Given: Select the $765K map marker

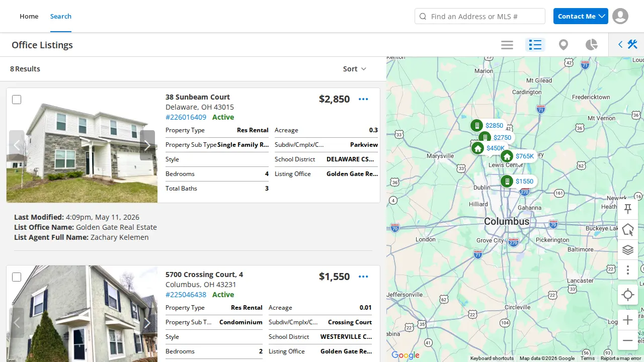Looking at the screenshot, I should pos(518,156).
